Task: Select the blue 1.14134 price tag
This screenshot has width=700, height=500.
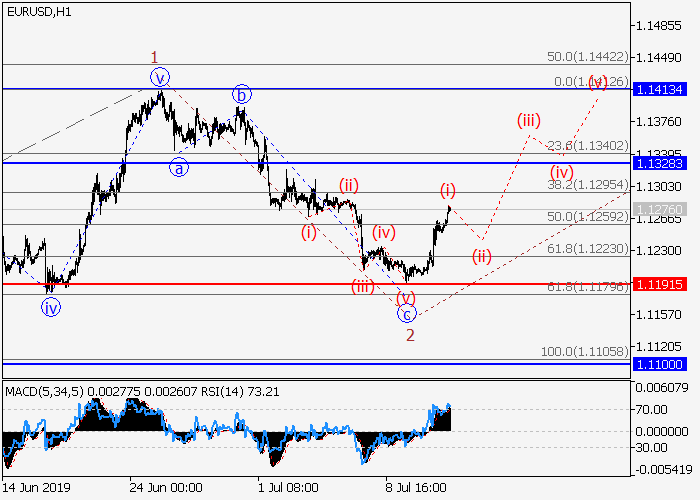Action: (x=660, y=89)
